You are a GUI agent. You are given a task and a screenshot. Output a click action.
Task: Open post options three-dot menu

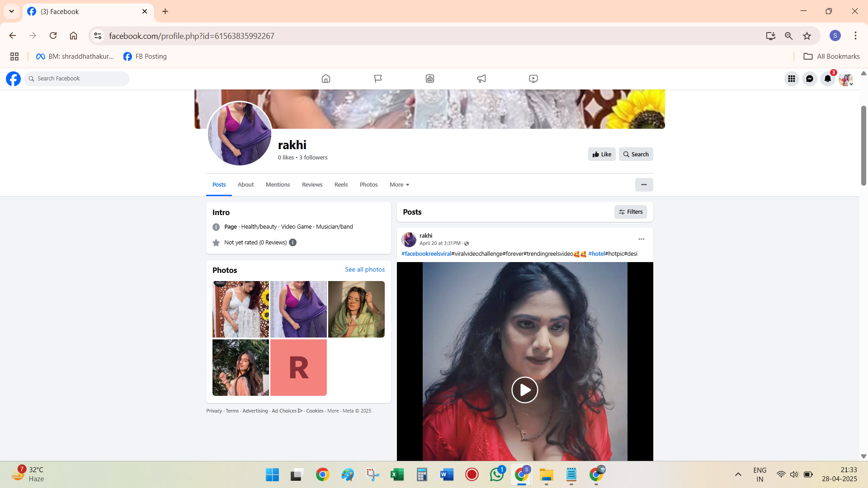(x=642, y=239)
